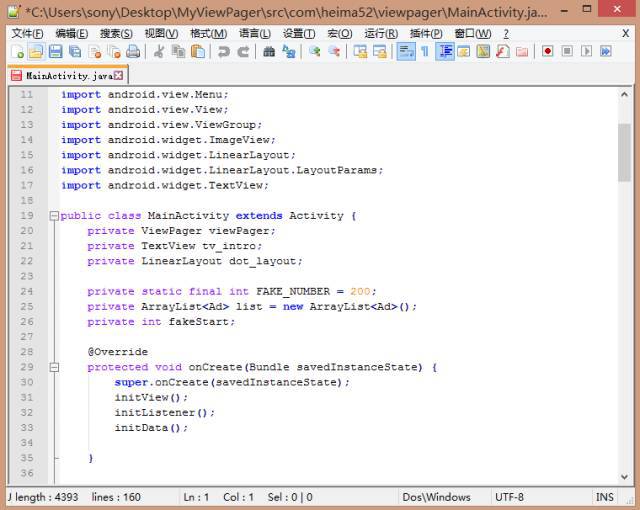Stop macro recording square icon
This screenshot has width=640, height=510.
pos(567,52)
